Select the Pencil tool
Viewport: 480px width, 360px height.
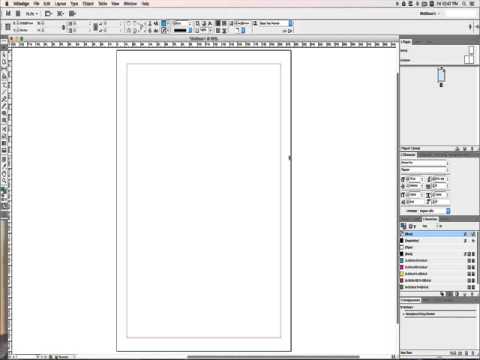click(x=4, y=106)
